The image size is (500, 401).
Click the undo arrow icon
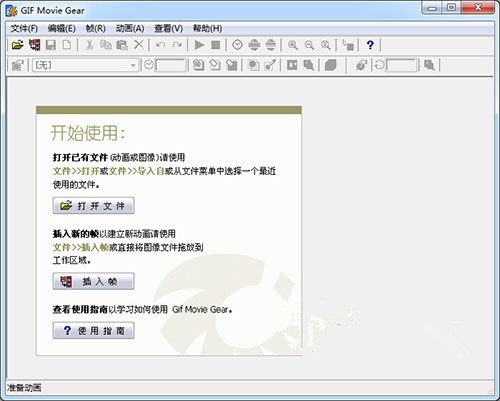coord(161,45)
